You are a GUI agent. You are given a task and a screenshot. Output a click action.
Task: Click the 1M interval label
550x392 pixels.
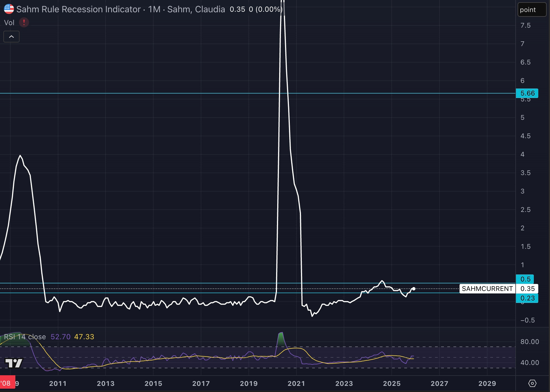pyautogui.click(x=154, y=9)
